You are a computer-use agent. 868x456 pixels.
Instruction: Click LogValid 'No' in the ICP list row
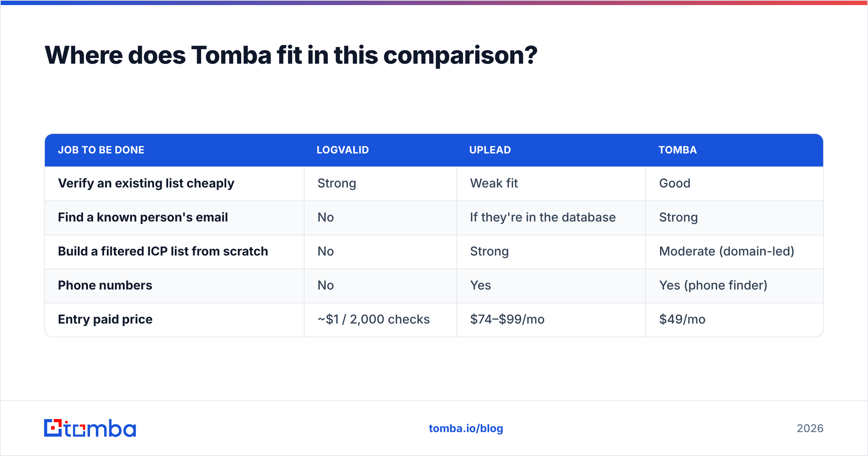(x=325, y=252)
